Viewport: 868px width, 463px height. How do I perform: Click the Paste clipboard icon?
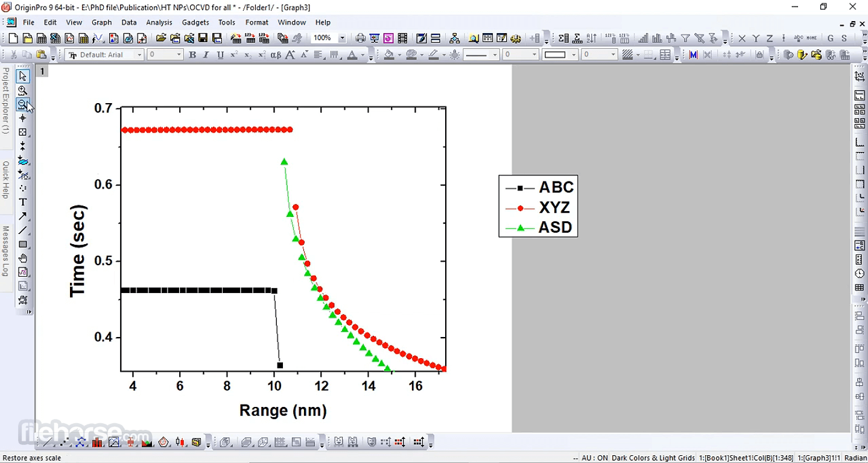click(41, 55)
